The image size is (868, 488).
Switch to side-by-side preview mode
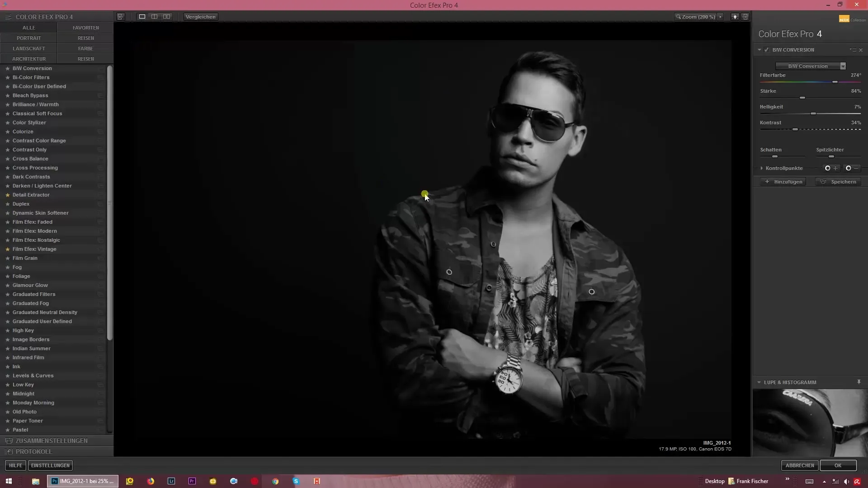pos(167,17)
